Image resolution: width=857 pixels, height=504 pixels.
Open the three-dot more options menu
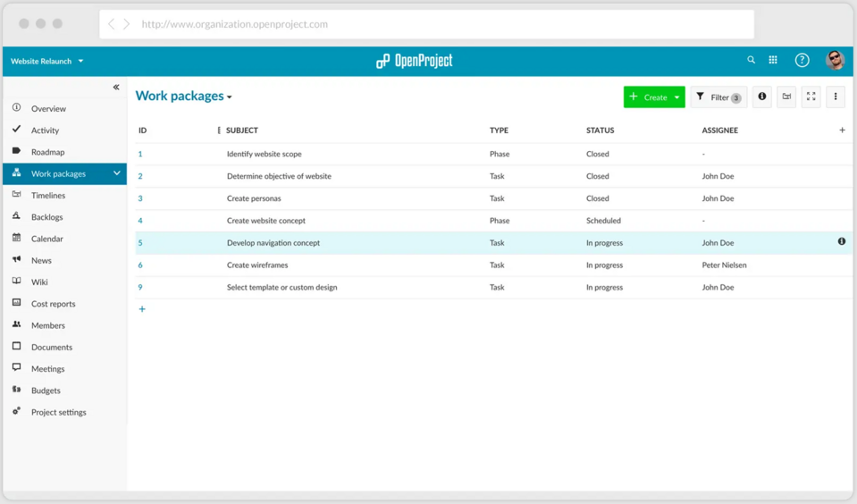[x=836, y=97]
